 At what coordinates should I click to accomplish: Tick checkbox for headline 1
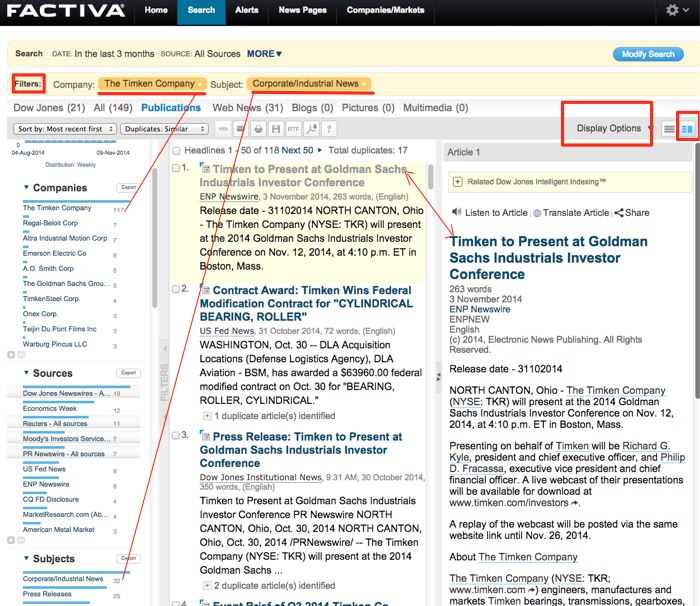[x=176, y=168]
